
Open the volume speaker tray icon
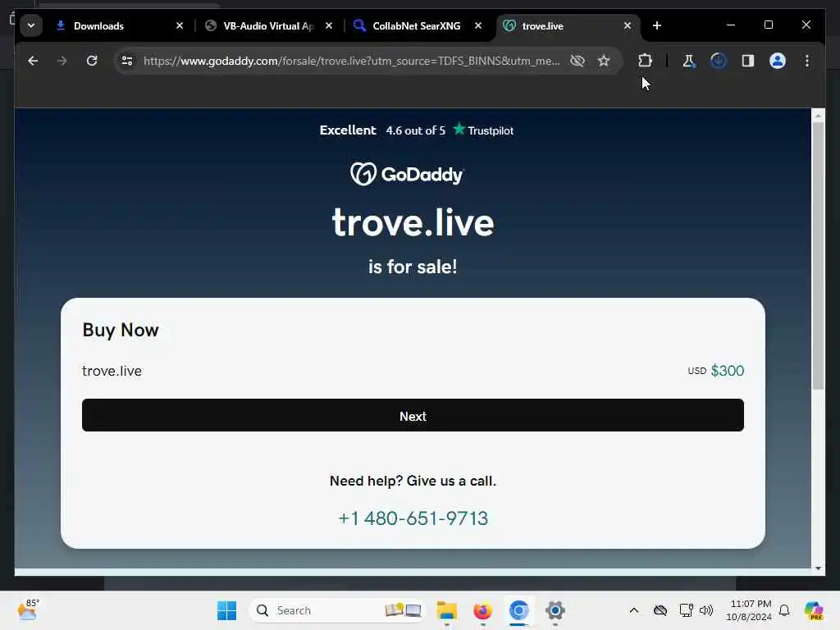click(706, 610)
